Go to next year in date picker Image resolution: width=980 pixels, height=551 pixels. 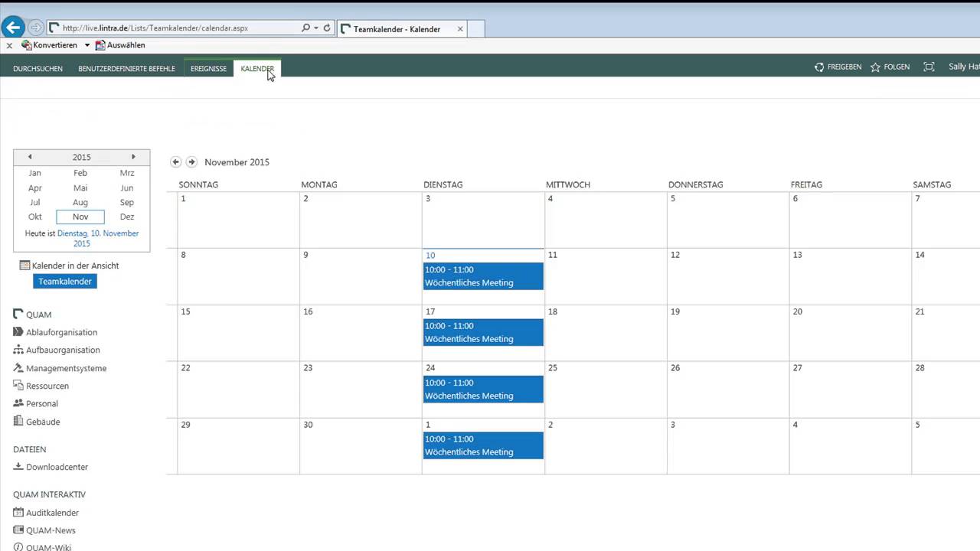point(133,157)
